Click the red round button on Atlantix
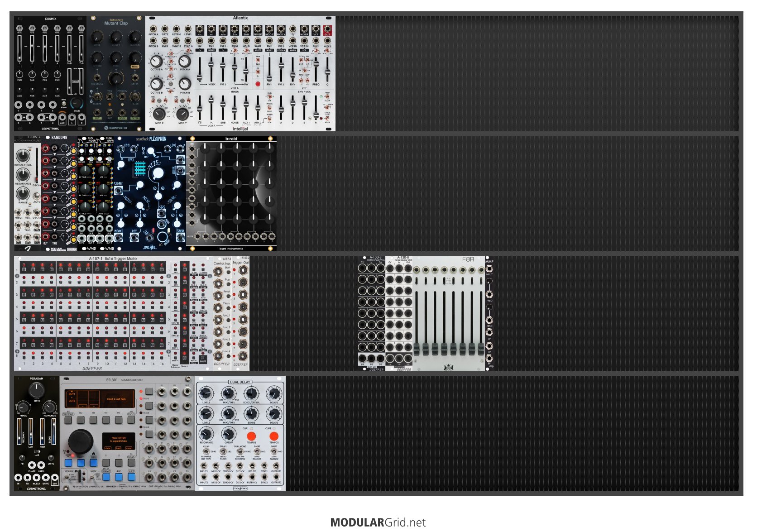 pos(258,84)
